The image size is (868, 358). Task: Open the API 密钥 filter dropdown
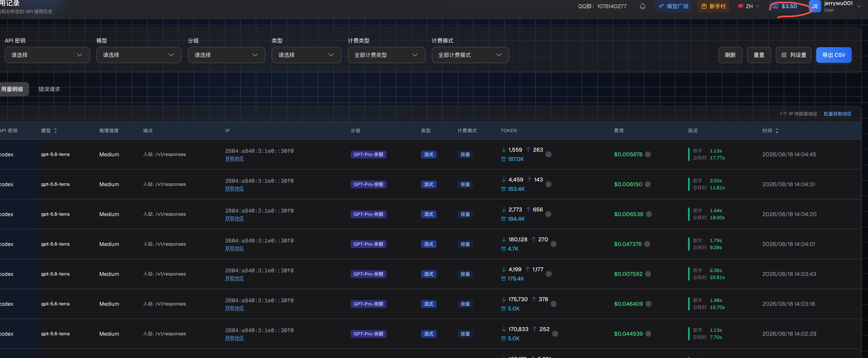(x=47, y=55)
